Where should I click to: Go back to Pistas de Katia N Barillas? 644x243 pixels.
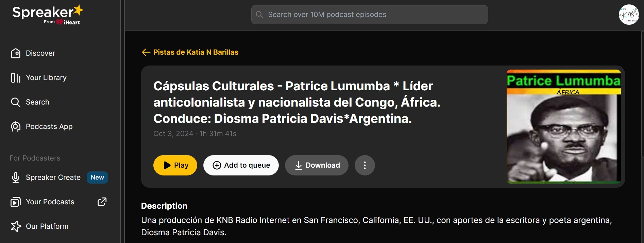[x=190, y=52]
